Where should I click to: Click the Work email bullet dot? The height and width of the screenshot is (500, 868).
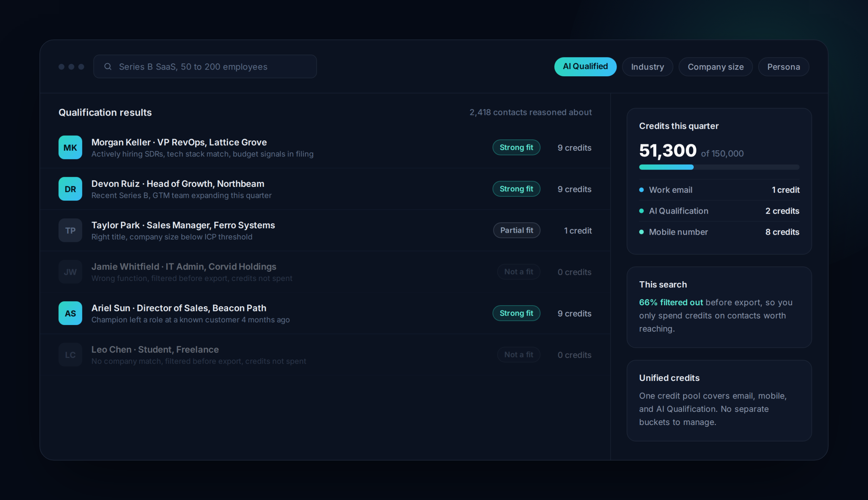(x=642, y=190)
